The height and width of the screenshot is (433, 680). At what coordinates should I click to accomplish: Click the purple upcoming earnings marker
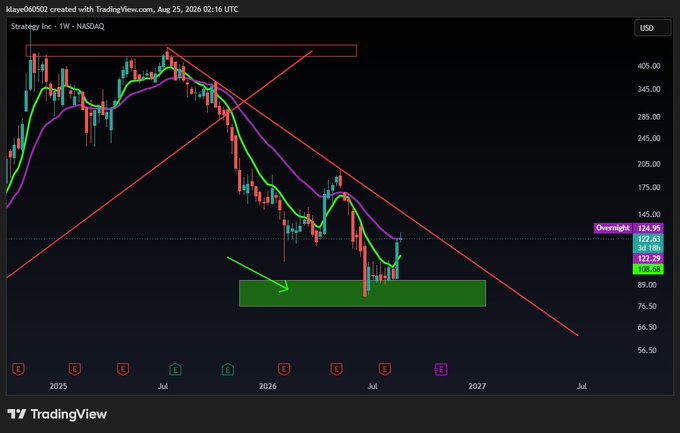point(441,369)
